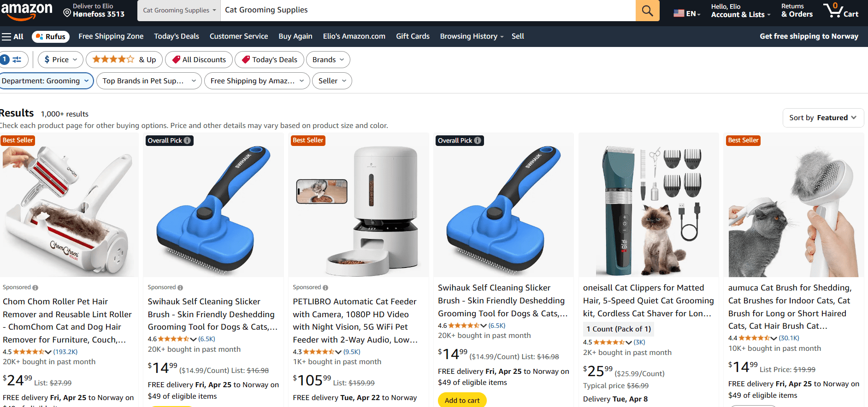
Task: Go to the Amazon home logo
Action: tap(27, 11)
